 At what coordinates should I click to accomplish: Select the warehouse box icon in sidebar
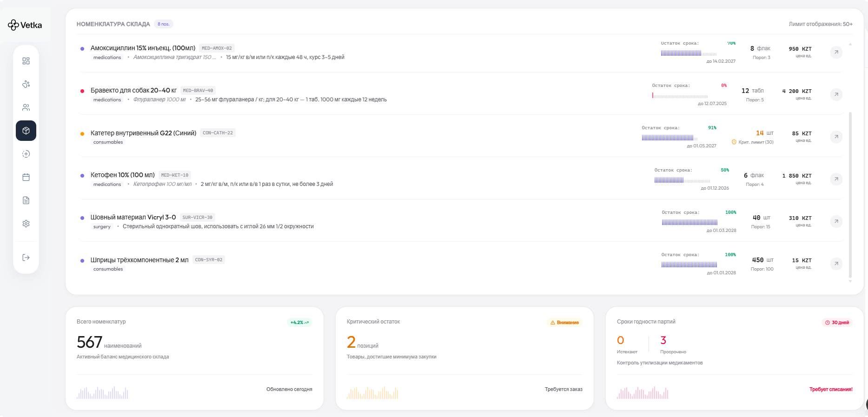tap(26, 131)
